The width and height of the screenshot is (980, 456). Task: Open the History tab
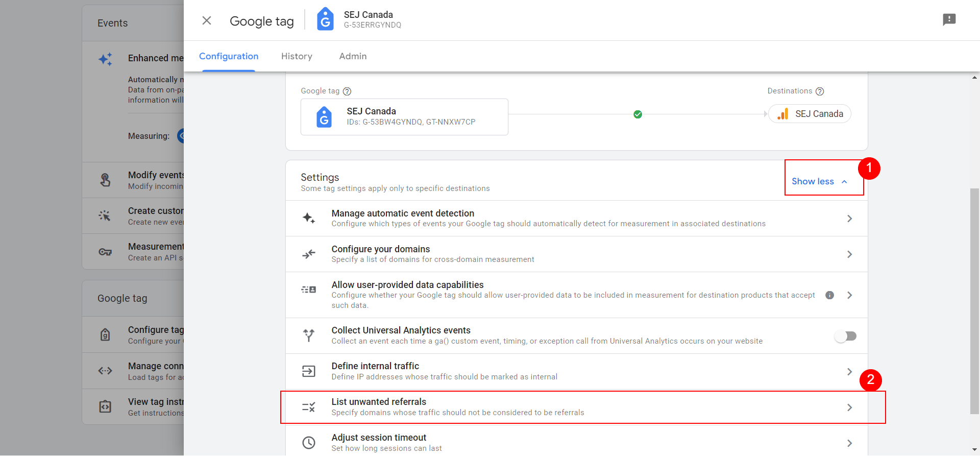pos(297,56)
